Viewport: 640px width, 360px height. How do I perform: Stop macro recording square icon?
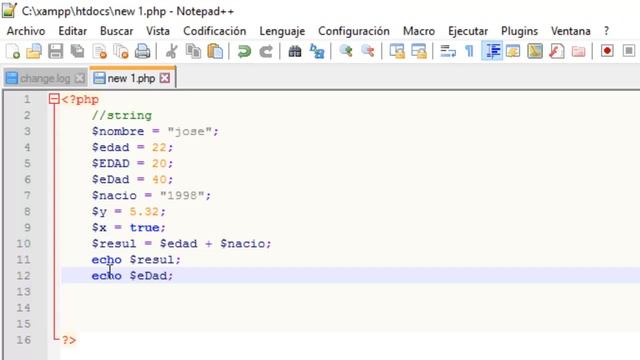click(x=629, y=51)
